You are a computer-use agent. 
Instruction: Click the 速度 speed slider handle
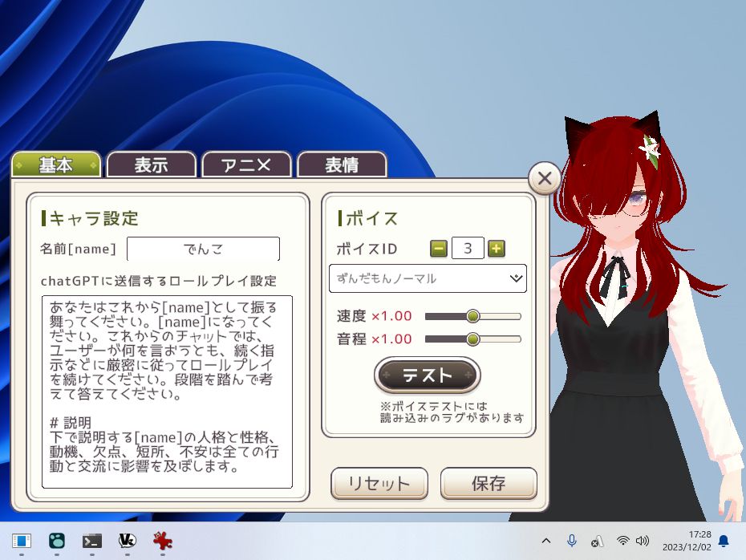tap(472, 316)
